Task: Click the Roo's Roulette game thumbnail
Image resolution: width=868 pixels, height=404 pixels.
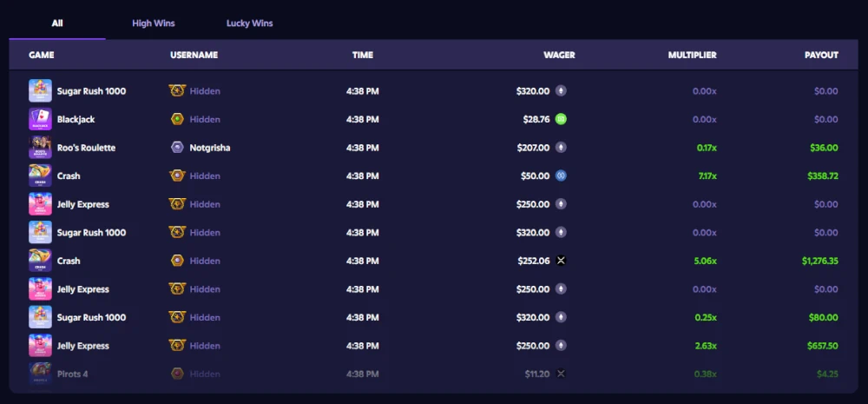Action: [x=40, y=148]
